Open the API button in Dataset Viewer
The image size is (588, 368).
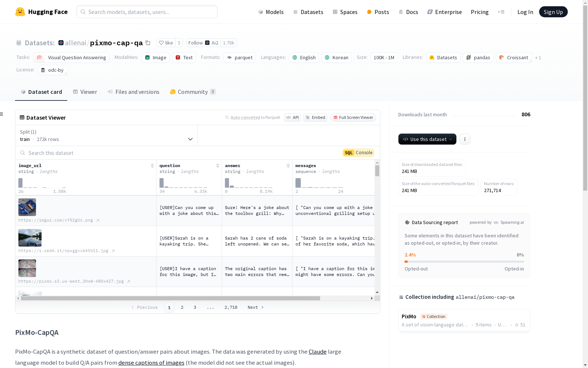coord(293,117)
